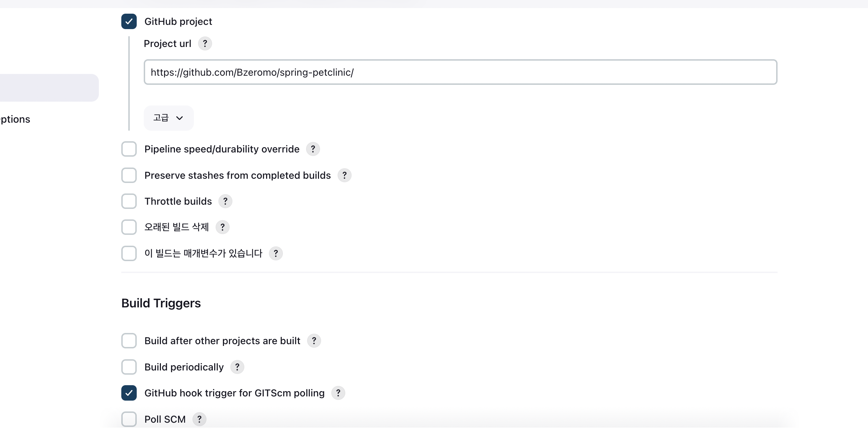
Task: Enable Poll SCM checkbox
Action: tap(129, 419)
